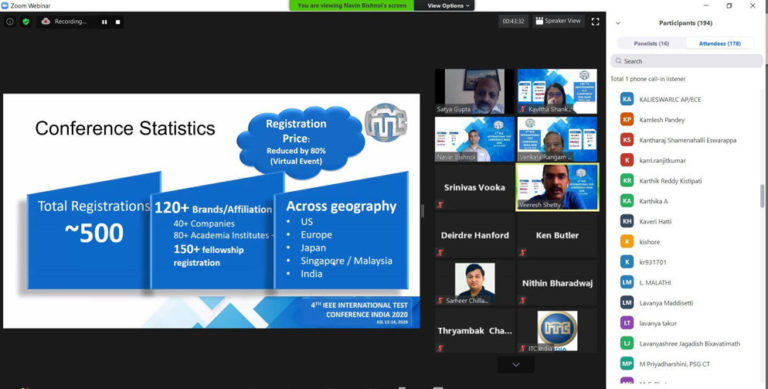Screen dimensions: 768x389
Task: Switch to Speaker View
Action: pos(558,21)
